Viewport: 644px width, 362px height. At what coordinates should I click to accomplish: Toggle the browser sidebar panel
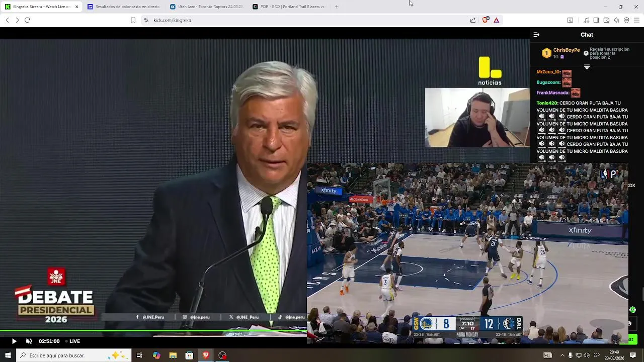(596, 20)
